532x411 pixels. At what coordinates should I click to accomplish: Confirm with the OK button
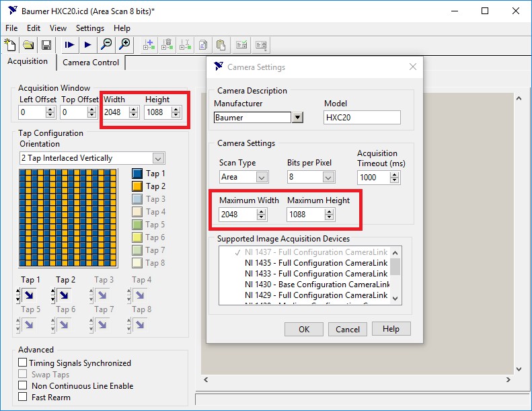[303, 329]
